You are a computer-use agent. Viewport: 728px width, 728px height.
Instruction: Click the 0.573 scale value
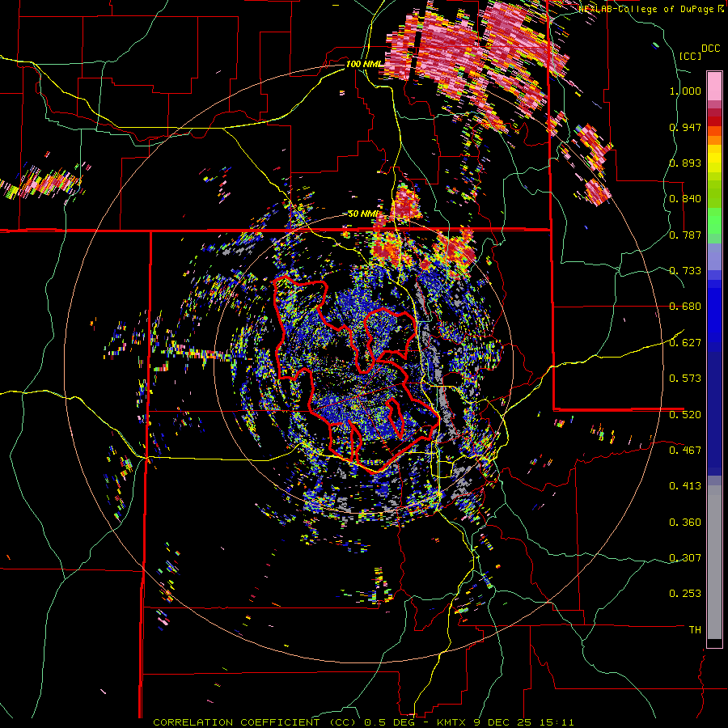685,379
